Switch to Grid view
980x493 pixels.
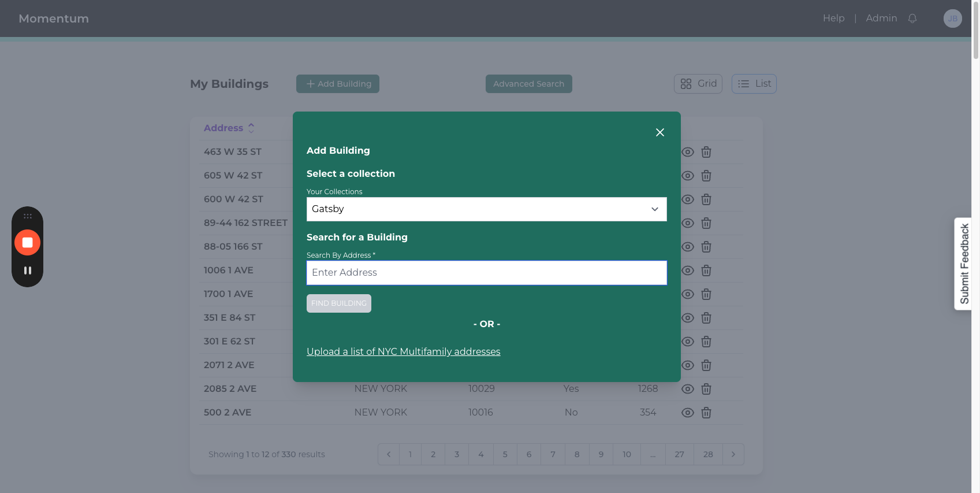pyautogui.click(x=698, y=84)
